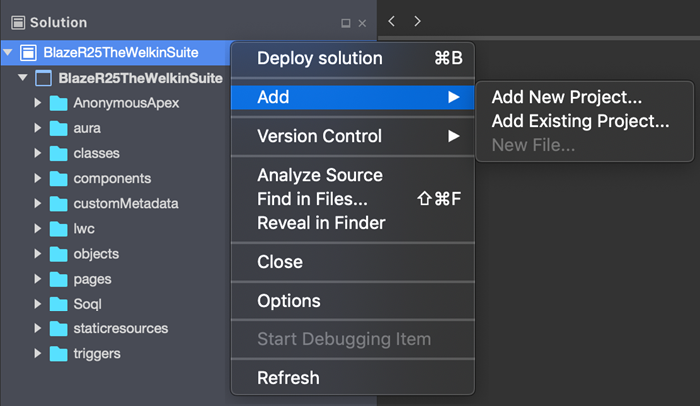Navigate back with the left chevron
The width and height of the screenshot is (700, 407).
pos(392,21)
